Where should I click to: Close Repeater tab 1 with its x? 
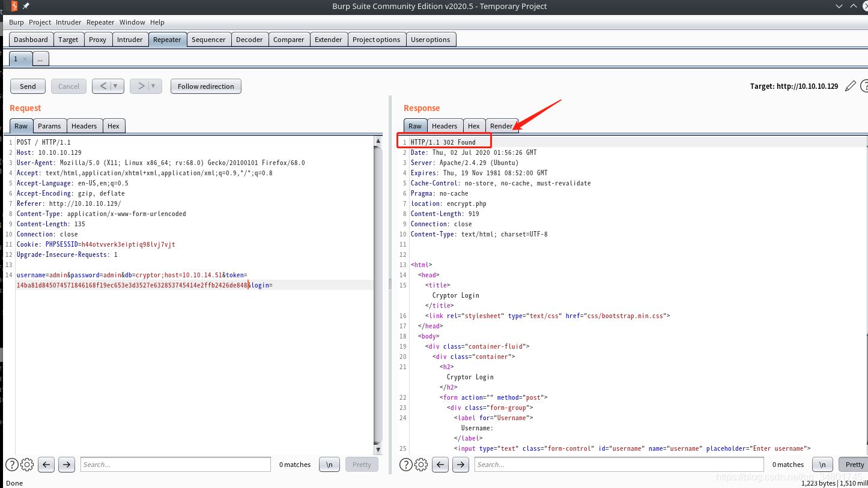(x=25, y=59)
